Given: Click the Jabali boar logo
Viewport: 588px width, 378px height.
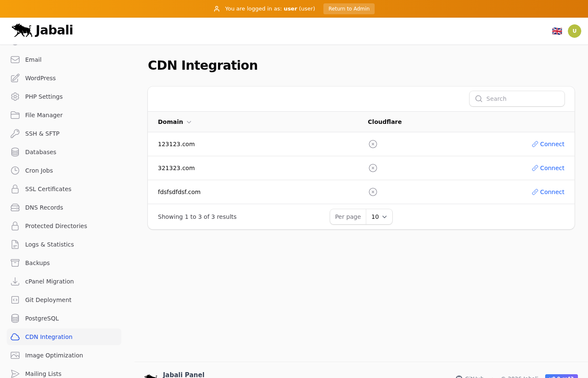Looking at the screenshot, I should click(22, 30).
